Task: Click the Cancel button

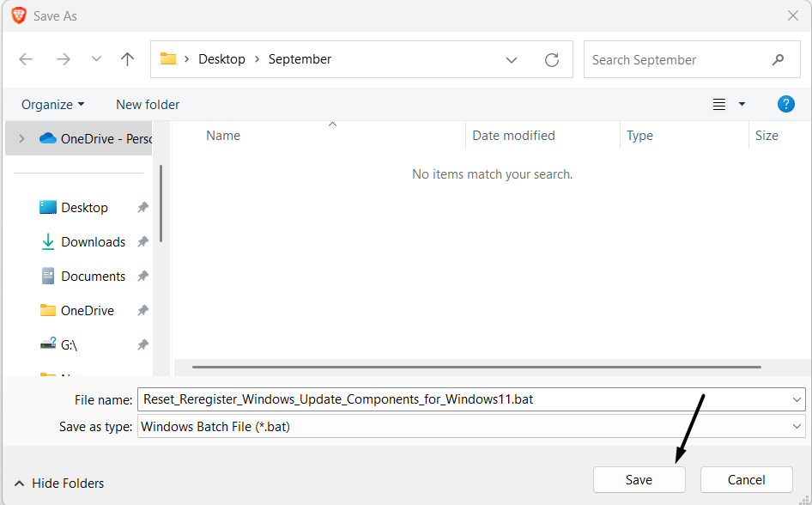Action: (746, 480)
